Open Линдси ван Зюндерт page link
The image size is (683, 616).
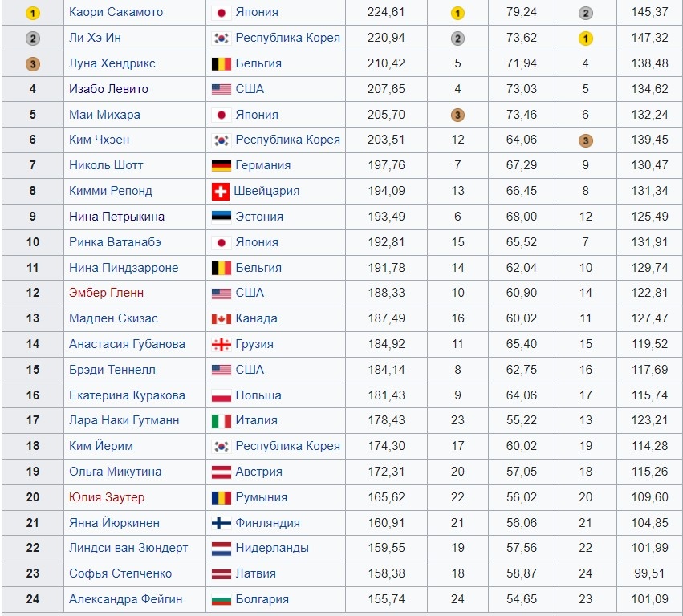[x=128, y=548]
